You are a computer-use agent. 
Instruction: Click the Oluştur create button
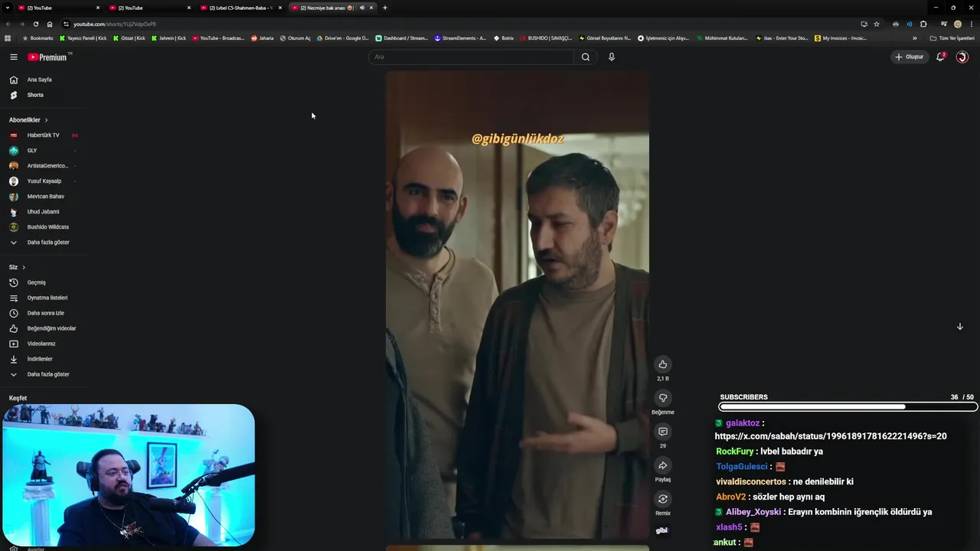click(x=910, y=57)
